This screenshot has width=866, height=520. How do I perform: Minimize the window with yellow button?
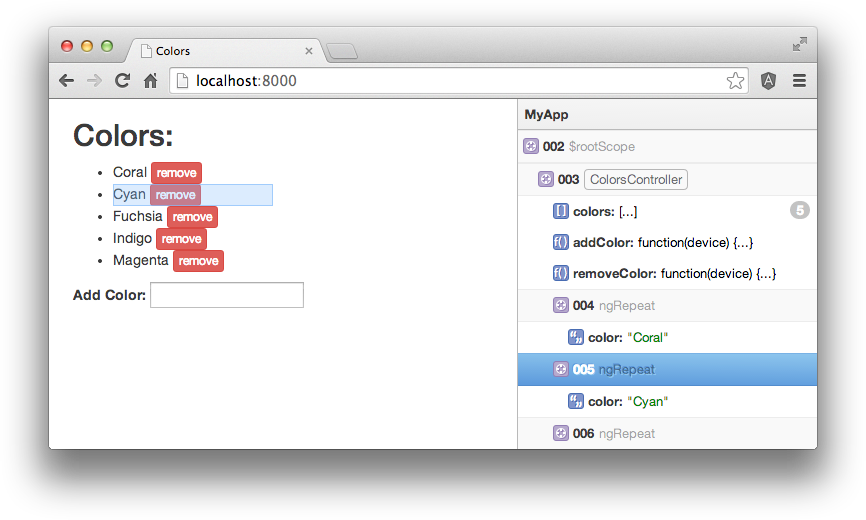click(x=87, y=46)
